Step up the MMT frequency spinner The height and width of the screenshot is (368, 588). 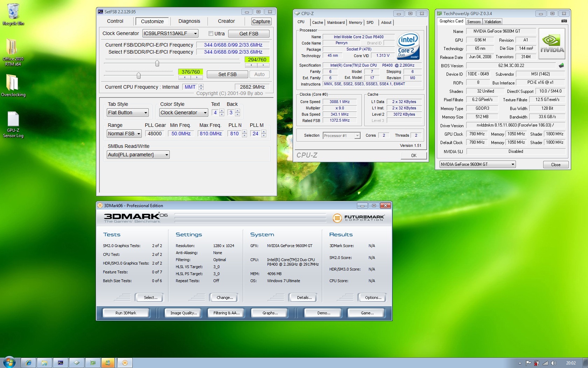[x=201, y=85]
